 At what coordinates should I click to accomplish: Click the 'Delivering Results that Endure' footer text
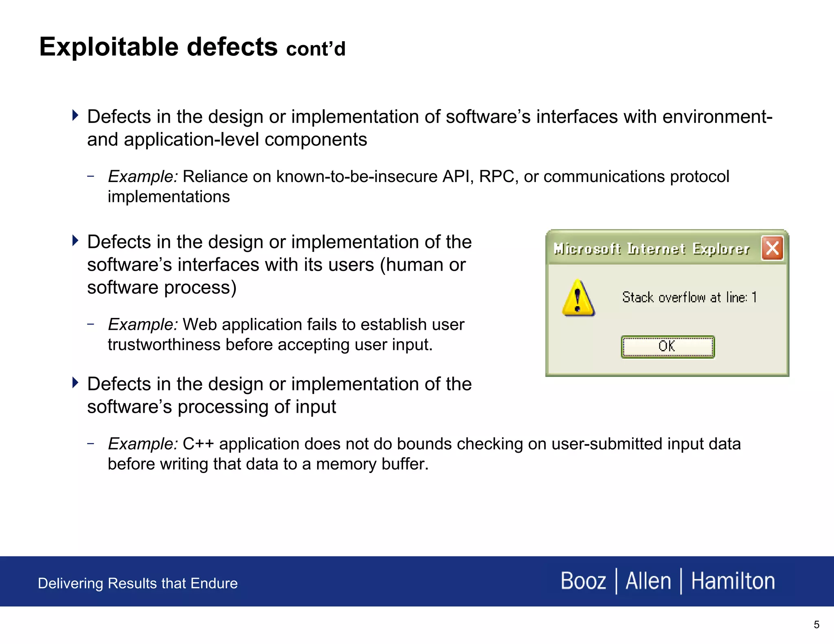click(138, 583)
